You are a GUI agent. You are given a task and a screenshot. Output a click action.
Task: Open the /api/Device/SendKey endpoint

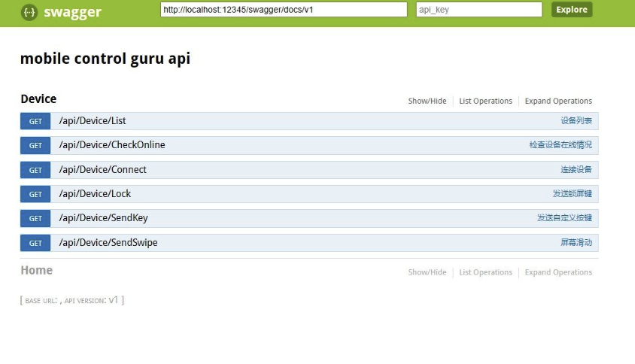(x=103, y=218)
